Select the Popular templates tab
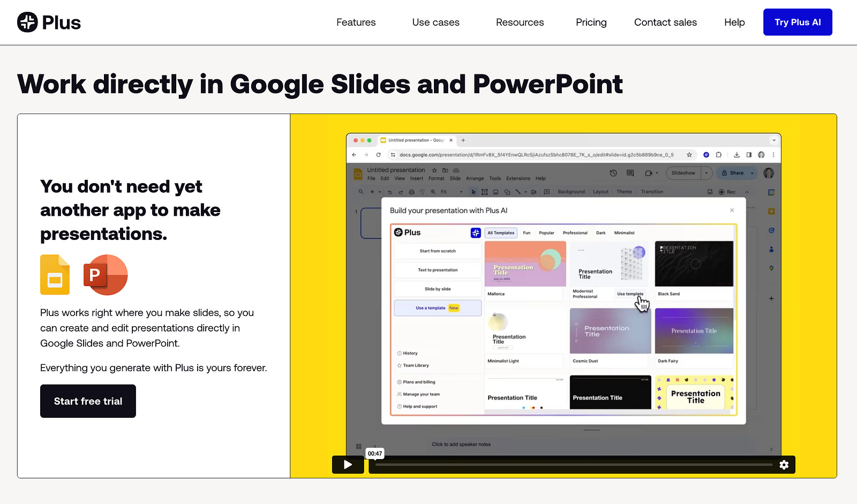The width and height of the screenshot is (857, 504). tap(546, 233)
